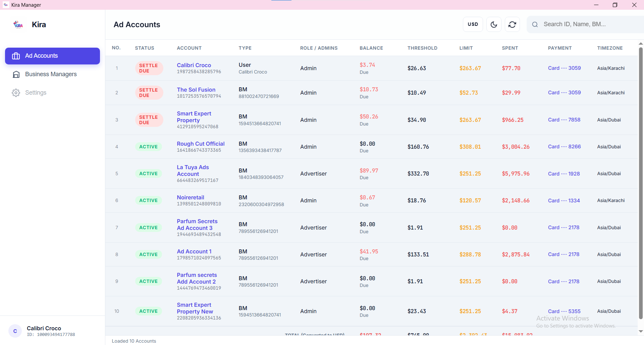644x345 pixels.
Task: Click Card 3059 payment for Calibri Croco
Action: [565, 68]
